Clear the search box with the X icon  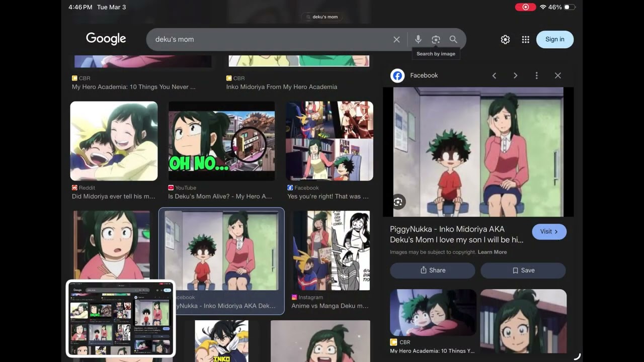[x=396, y=39]
